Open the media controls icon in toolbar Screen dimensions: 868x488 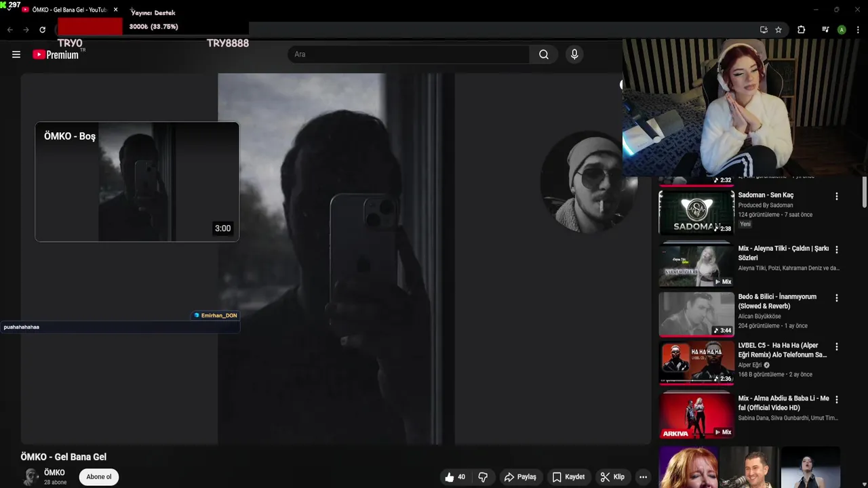[x=825, y=30]
